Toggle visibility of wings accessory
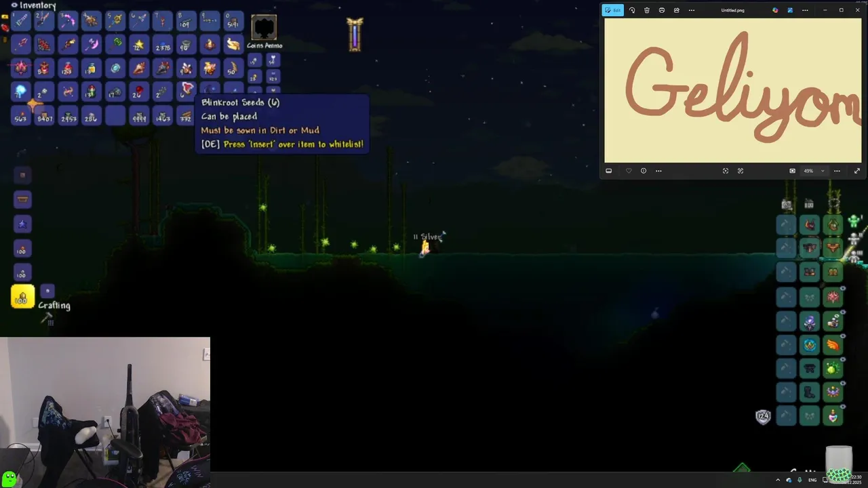The height and width of the screenshot is (488, 868). (843, 337)
